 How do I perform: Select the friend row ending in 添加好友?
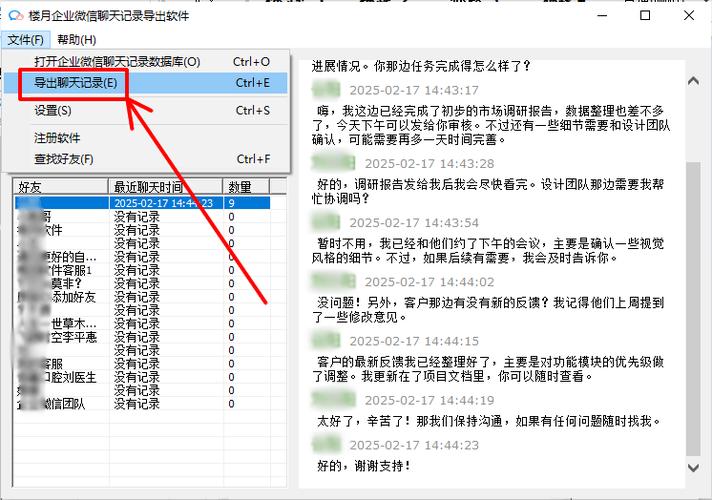[x=143, y=297]
